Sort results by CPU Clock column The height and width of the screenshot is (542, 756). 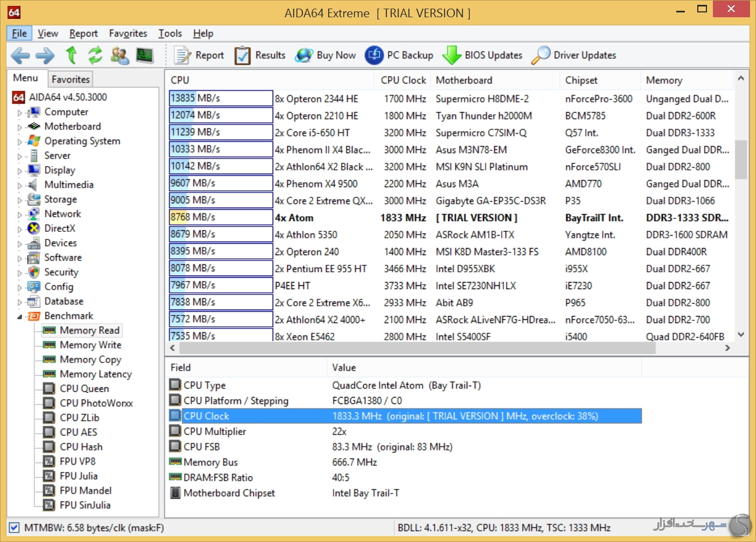click(403, 80)
